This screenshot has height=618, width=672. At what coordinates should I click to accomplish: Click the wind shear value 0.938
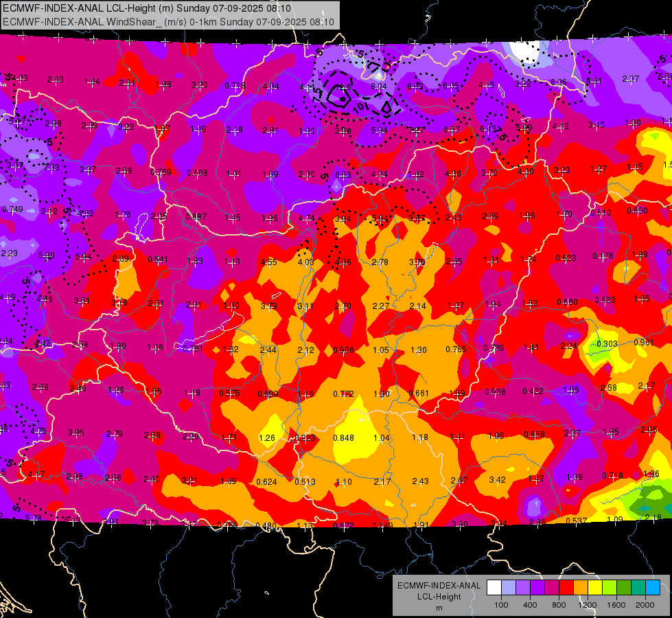495,392
